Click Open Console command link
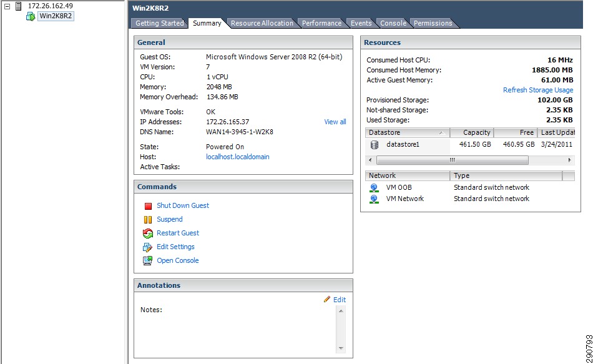593x364 pixels. tap(178, 260)
